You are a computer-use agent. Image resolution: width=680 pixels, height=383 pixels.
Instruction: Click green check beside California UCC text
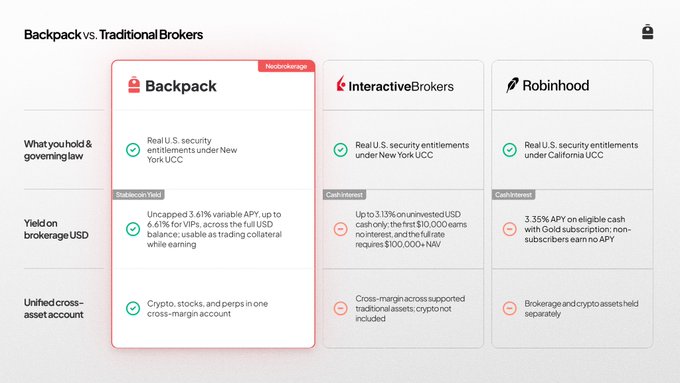(510, 150)
